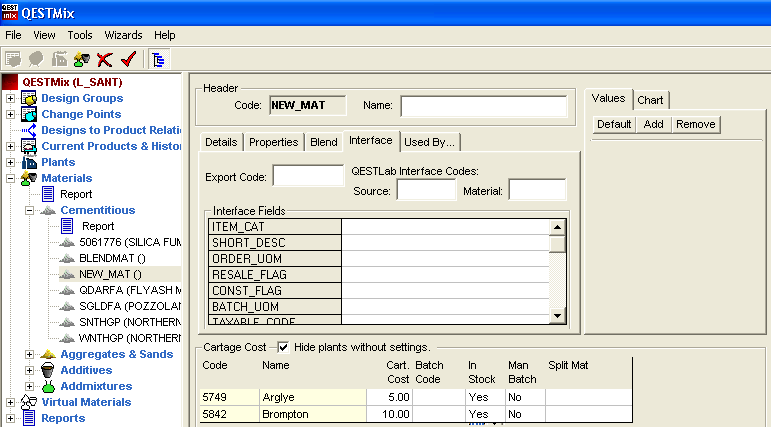Click the materials toolbar icon
Screen dimensions: 771x427
pos(82,59)
